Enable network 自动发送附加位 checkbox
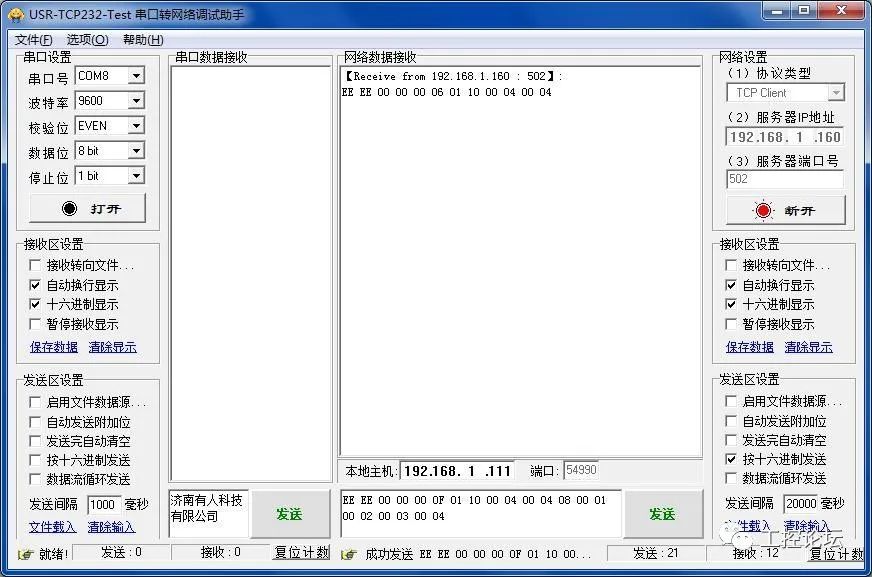Screen dimensions: 872x577 pyautogui.click(x=731, y=421)
